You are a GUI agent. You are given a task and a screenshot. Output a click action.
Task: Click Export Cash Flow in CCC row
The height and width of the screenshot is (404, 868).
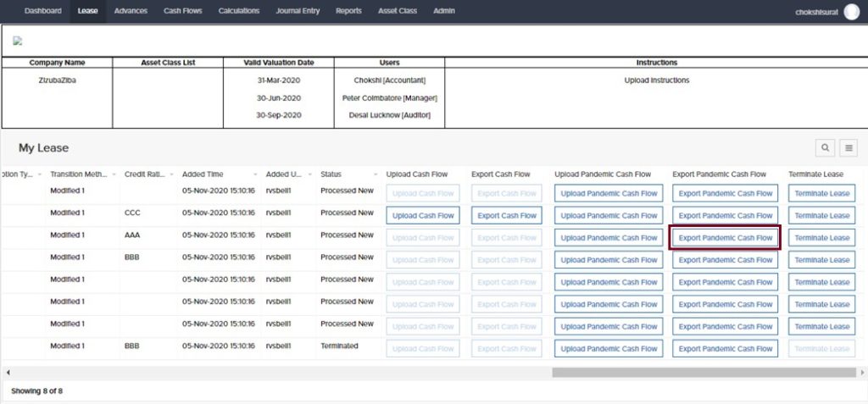[x=507, y=215]
